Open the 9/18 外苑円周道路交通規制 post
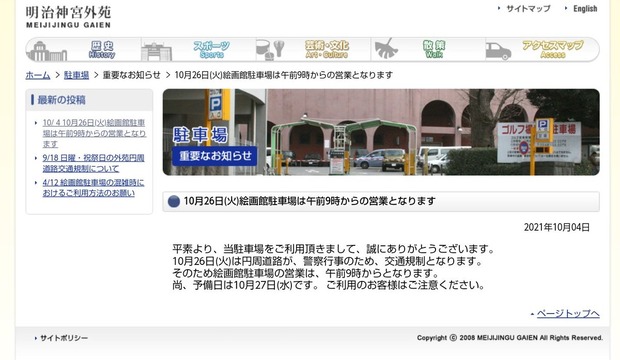 (93, 163)
